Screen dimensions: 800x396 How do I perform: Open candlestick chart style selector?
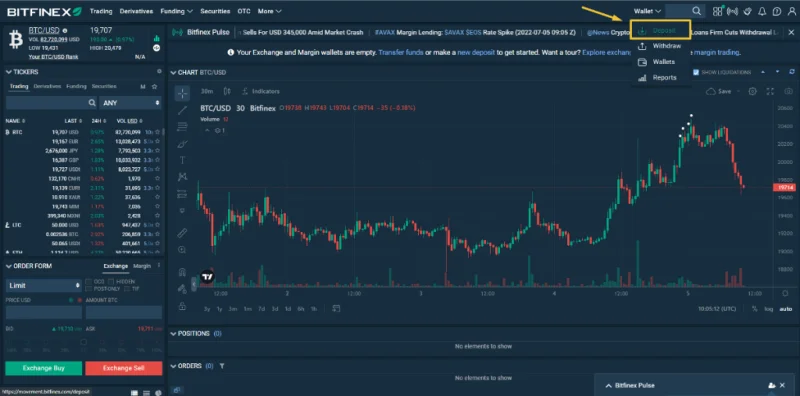pos(227,91)
